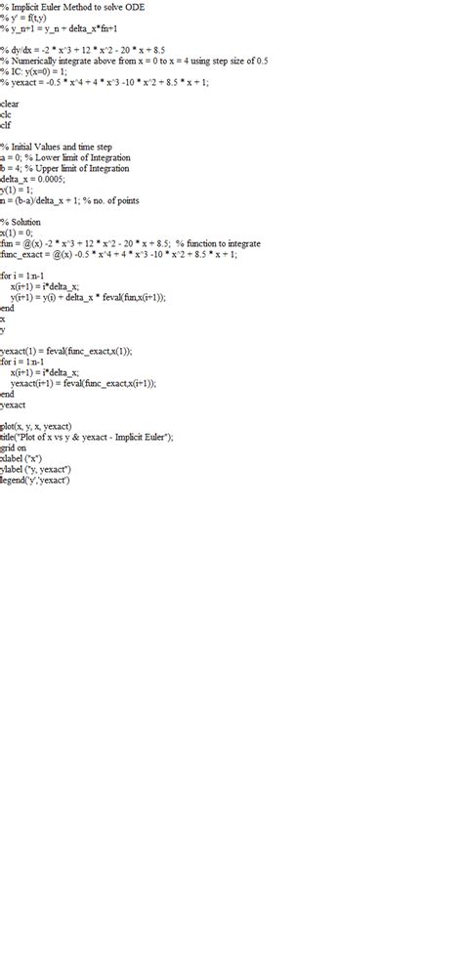This screenshot has width=463, height=980.
Task: Click the delta_x = 0.0005 line
Action: point(32,179)
